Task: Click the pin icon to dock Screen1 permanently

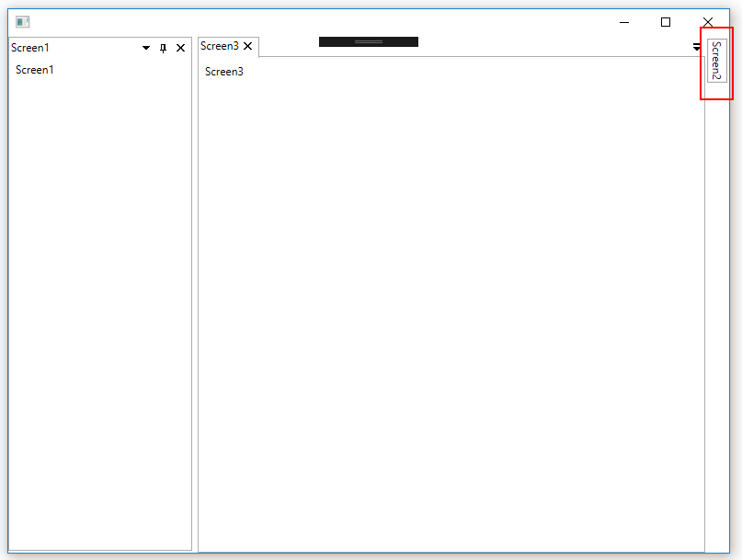Action: pos(163,47)
